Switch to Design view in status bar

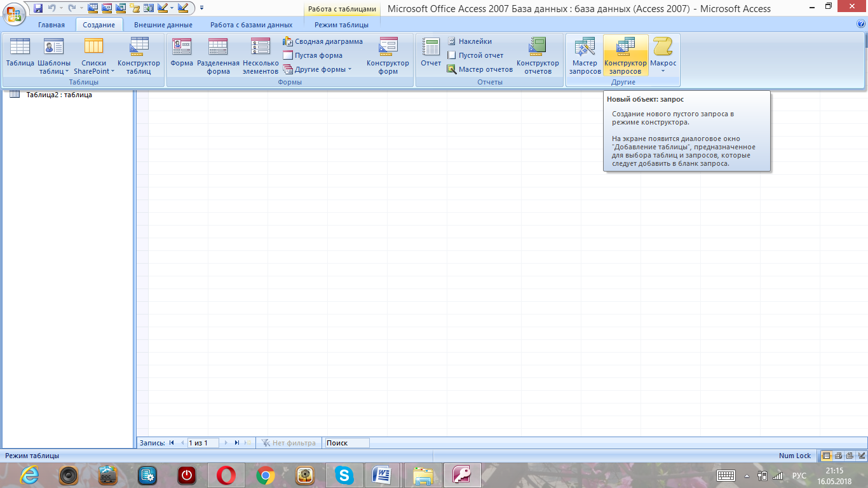coord(861,456)
